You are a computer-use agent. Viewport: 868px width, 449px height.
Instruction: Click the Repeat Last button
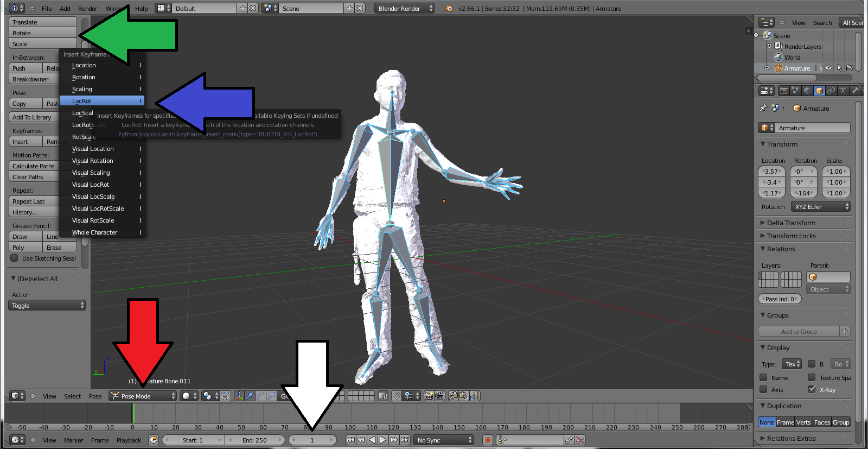[34, 201]
